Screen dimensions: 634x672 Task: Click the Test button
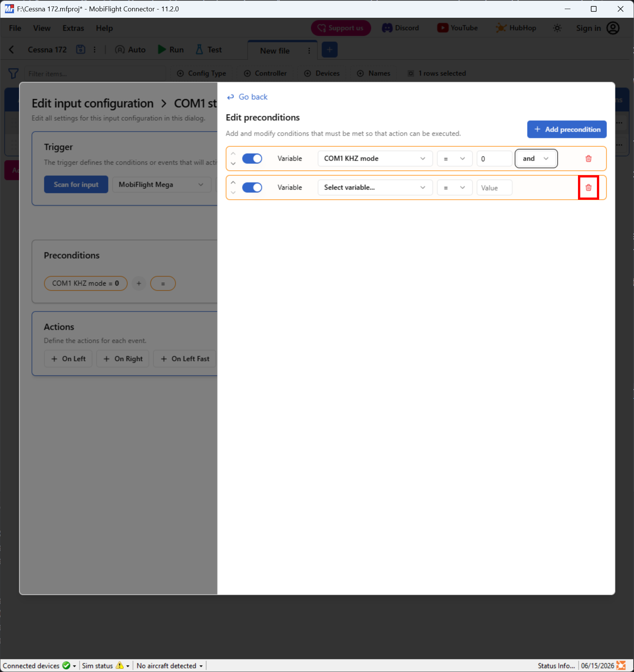coord(209,50)
